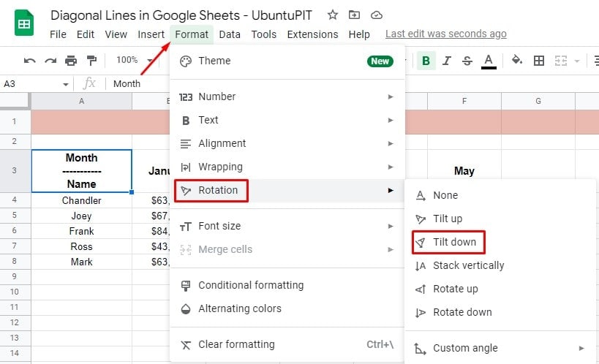
Task: Open the Google Sheets home icon
Action: (24, 23)
